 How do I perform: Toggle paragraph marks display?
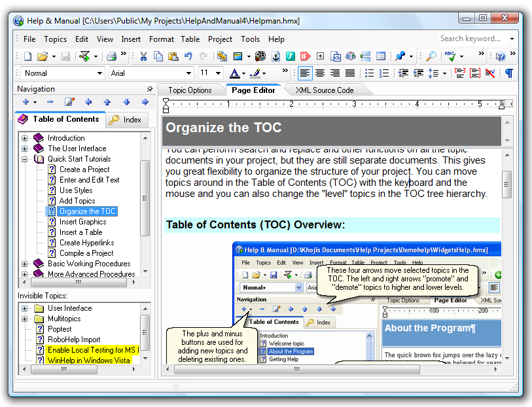pyautogui.click(x=508, y=73)
